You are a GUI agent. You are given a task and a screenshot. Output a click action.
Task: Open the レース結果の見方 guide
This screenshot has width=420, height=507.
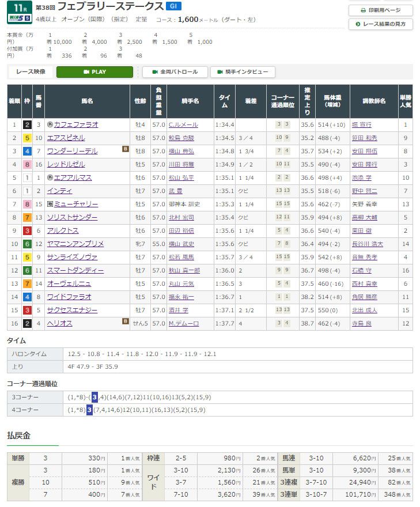pyautogui.click(x=381, y=24)
